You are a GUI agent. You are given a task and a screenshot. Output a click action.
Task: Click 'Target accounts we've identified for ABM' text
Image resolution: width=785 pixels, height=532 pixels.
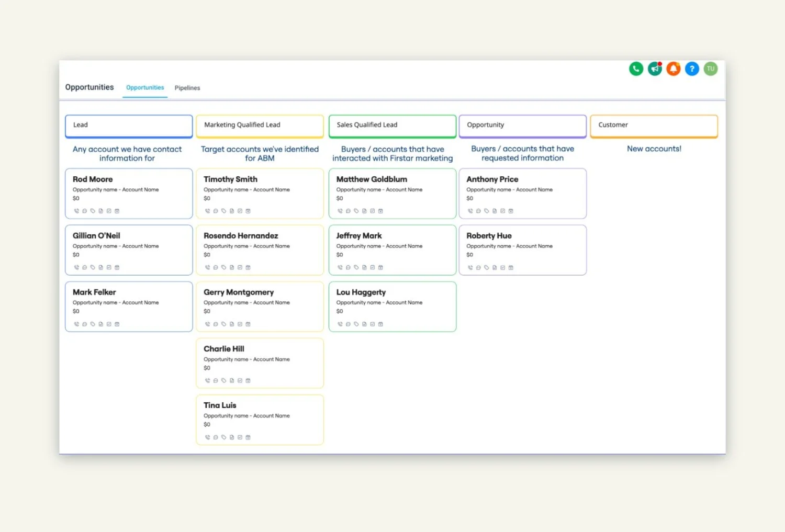pos(260,153)
